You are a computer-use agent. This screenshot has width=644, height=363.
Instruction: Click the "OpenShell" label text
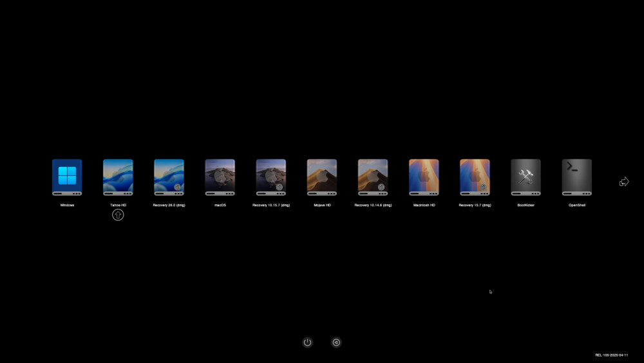click(x=576, y=205)
